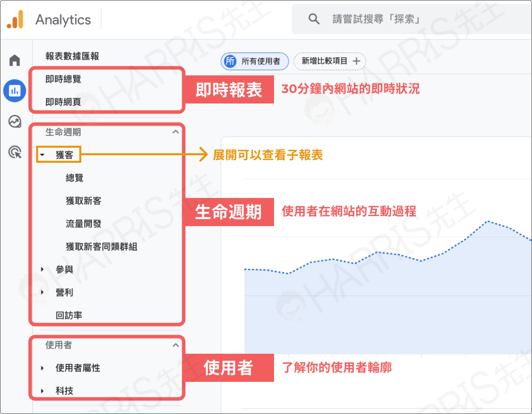Open 報表數據匯報 snapshot
This screenshot has width=532, height=414.
click(x=72, y=56)
